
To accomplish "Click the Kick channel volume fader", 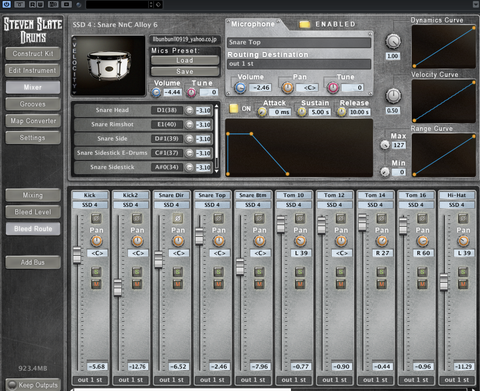I will [77, 255].
